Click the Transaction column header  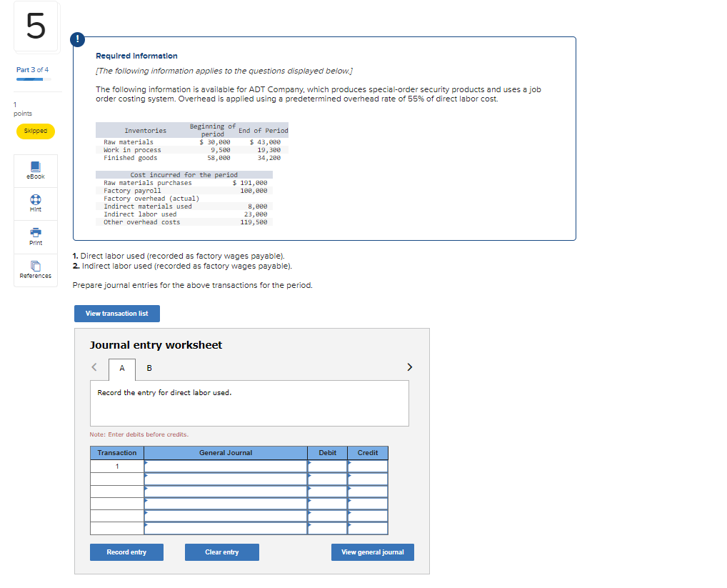click(117, 453)
